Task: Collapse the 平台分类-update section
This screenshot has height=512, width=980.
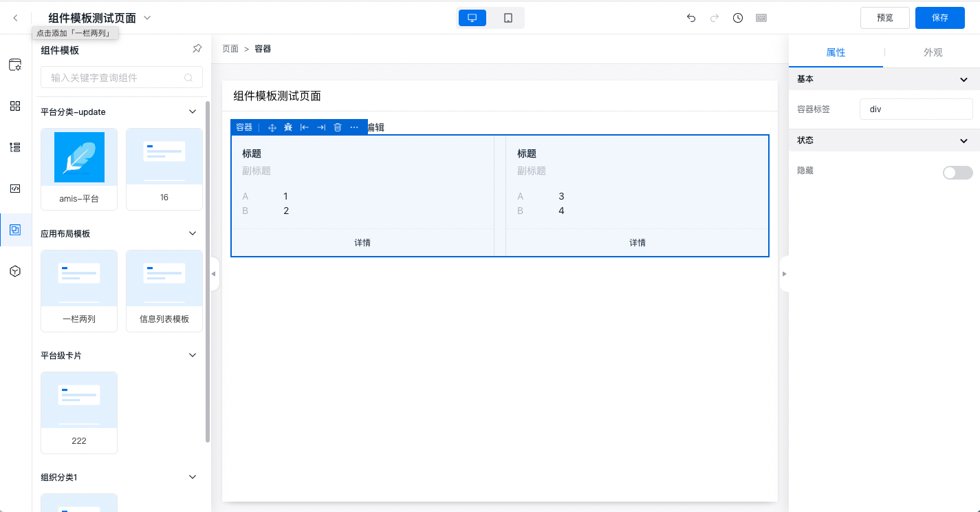Action: 193,111
